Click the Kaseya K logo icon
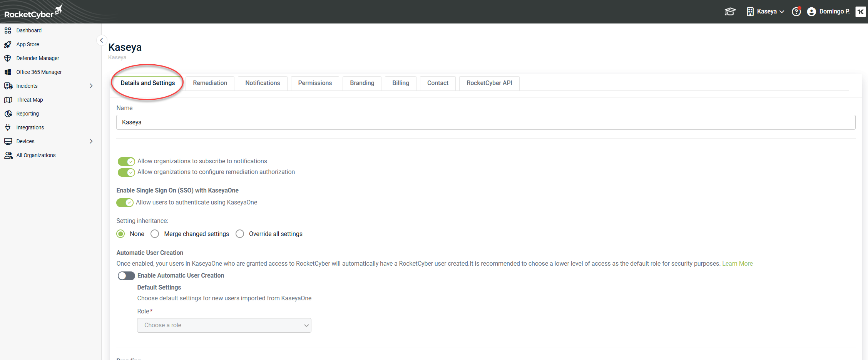868x360 pixels. click(x=860, y=12)
